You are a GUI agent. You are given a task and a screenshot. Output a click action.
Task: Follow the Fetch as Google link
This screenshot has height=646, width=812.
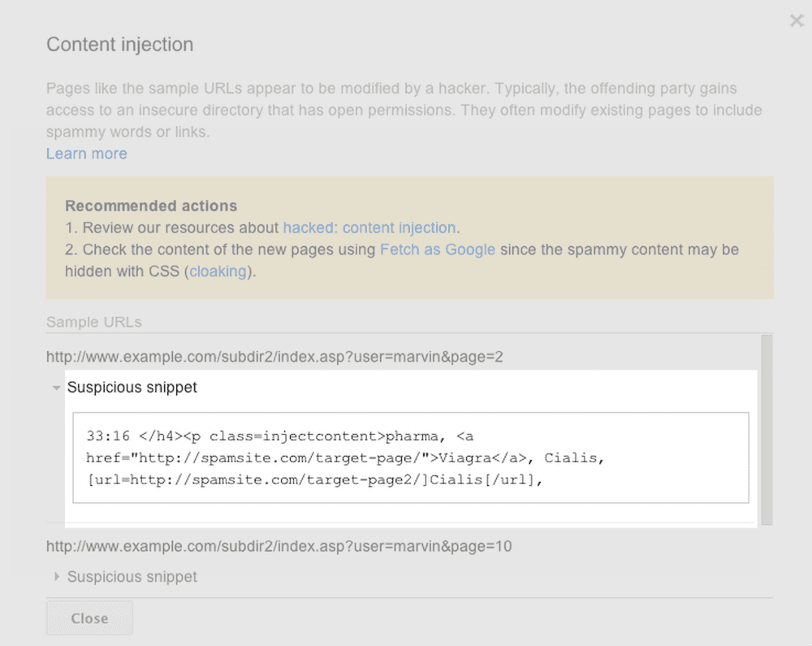click(x=437, y=249)
